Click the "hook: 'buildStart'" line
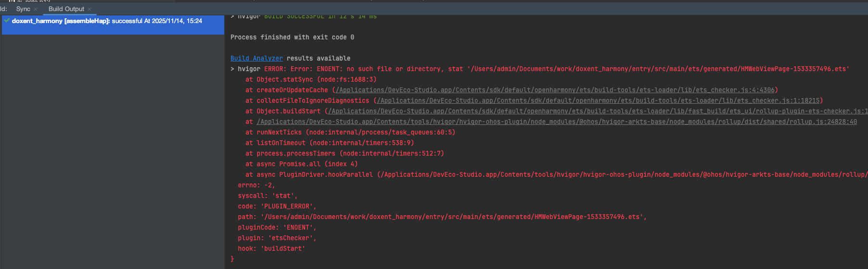 [271, 249]
